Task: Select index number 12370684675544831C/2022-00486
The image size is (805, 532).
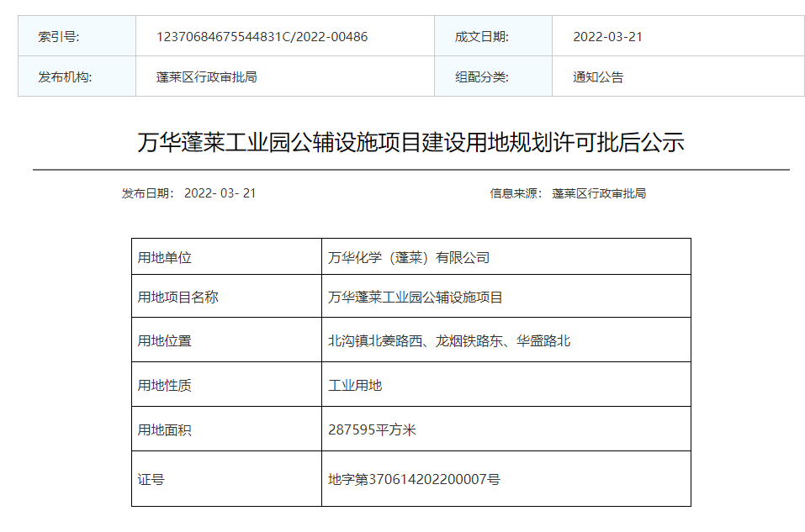Action: click(x=262, y=37)
